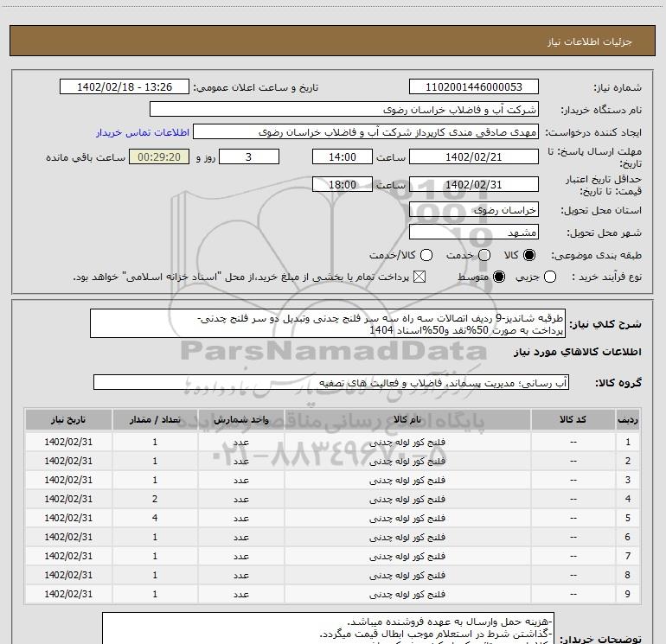Click the unit عدد in row 7
Image resolution: width=666 pixels, height=644 pixels.
click(x=240, y=556)
